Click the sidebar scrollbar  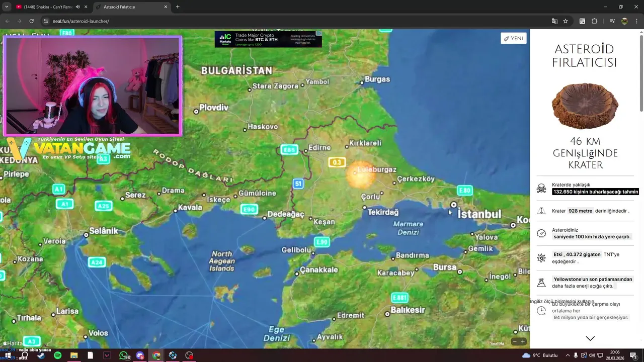(641, 73)
